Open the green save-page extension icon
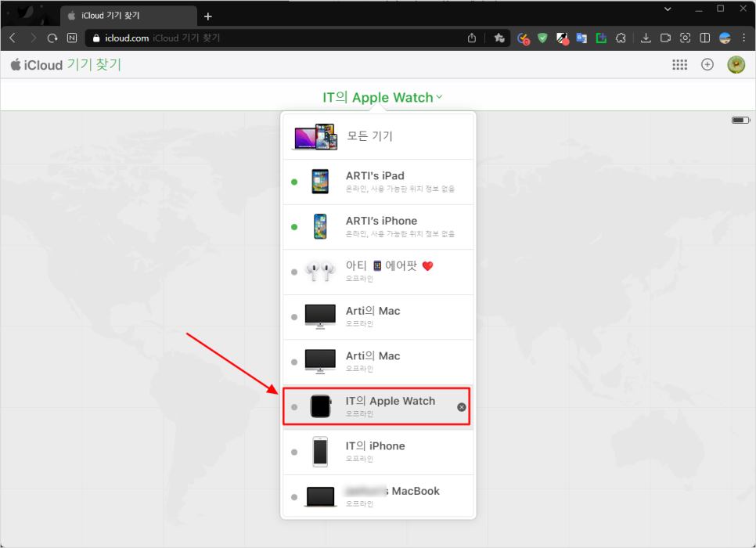This screenshot has width=756, height=548. click(601, 38)
